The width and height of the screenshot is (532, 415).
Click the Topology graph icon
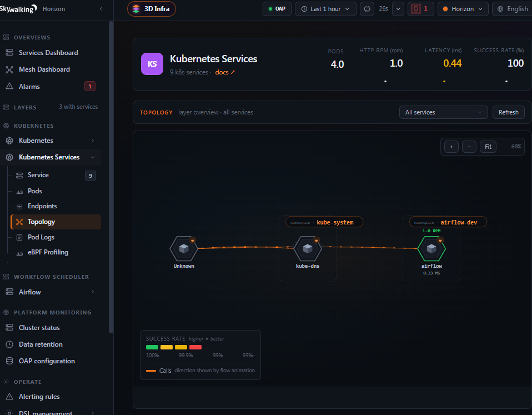pyautogui.click(x=19, y=222)
